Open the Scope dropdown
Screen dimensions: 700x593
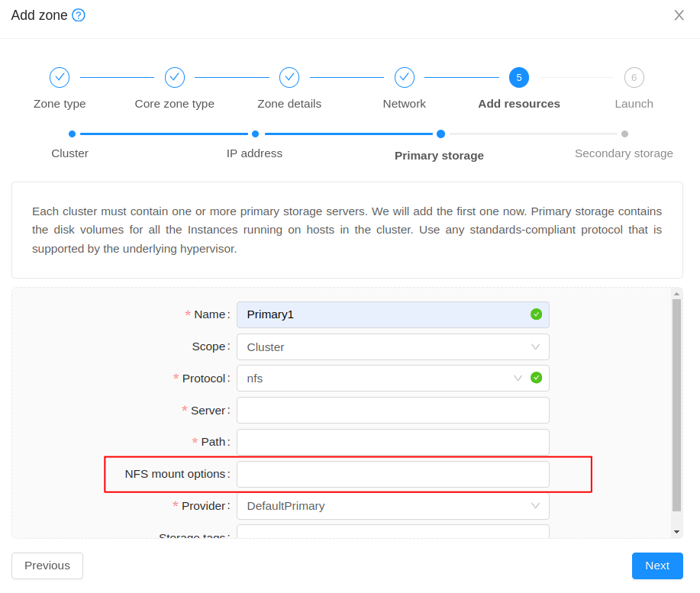(x=392, y=346)
